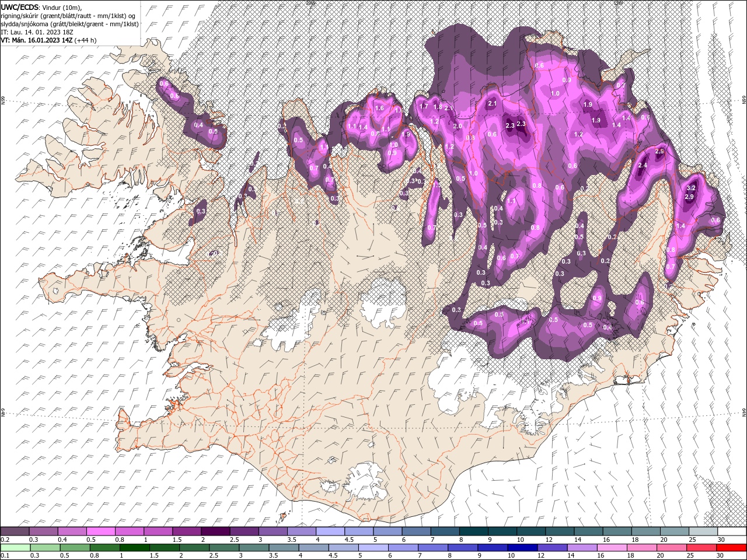
Task: Click the 1.5 magenta swatch in upper legend scale
Action: coord(187,531)
